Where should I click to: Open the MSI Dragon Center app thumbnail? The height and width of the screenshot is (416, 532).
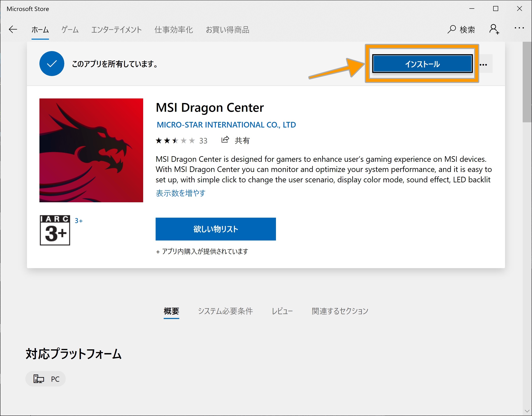click(x=91, y=150)
